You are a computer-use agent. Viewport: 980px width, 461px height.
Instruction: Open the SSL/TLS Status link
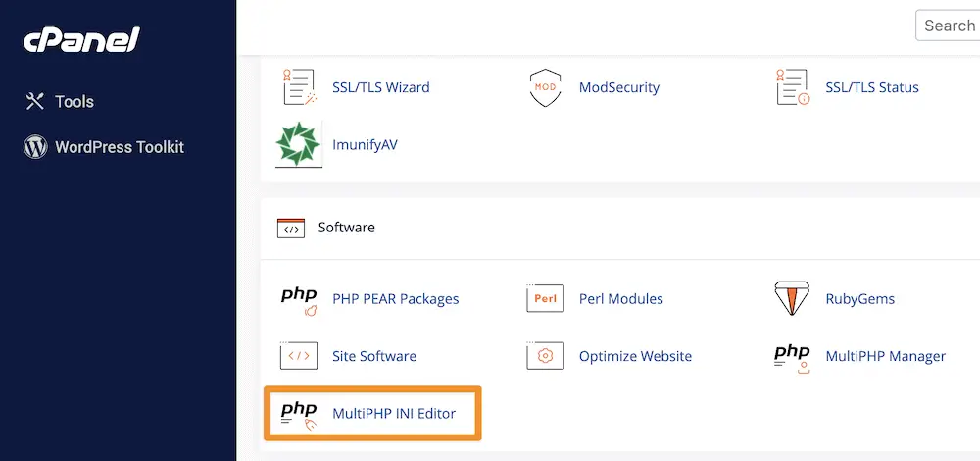(x=872, y=87)
